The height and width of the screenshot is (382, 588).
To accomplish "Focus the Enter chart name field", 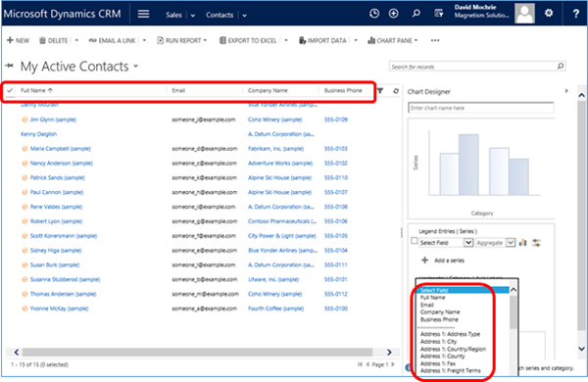I will click(480, 108).
